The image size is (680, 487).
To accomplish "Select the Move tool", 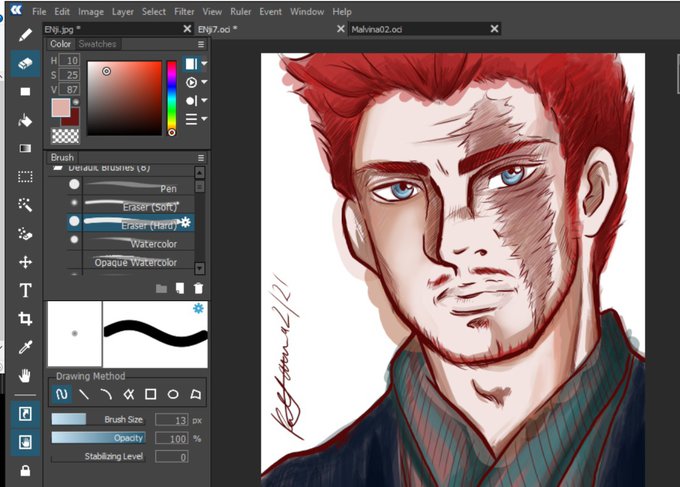I will [25, 262].
